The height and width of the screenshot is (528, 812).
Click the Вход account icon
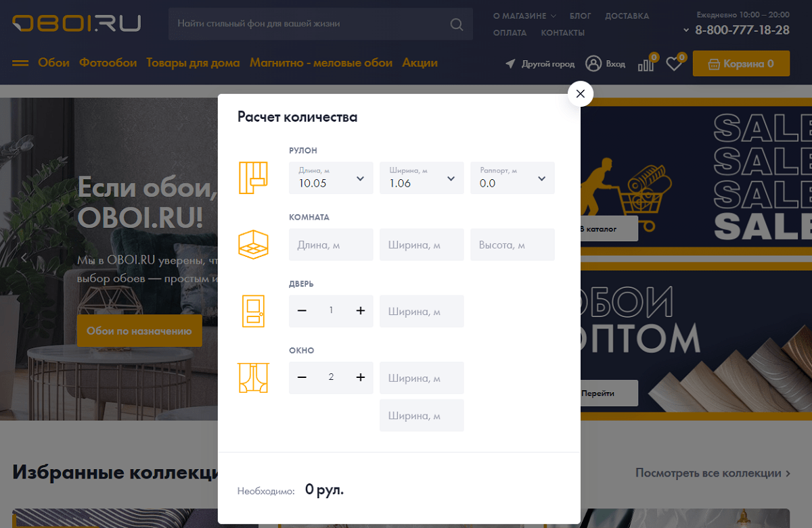pyautogui.click(x=594, y=63)
